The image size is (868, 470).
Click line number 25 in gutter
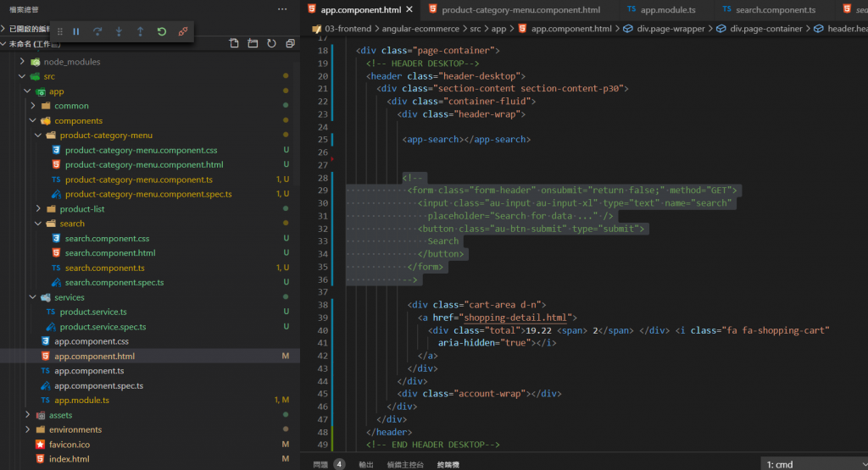click(323, 140)
